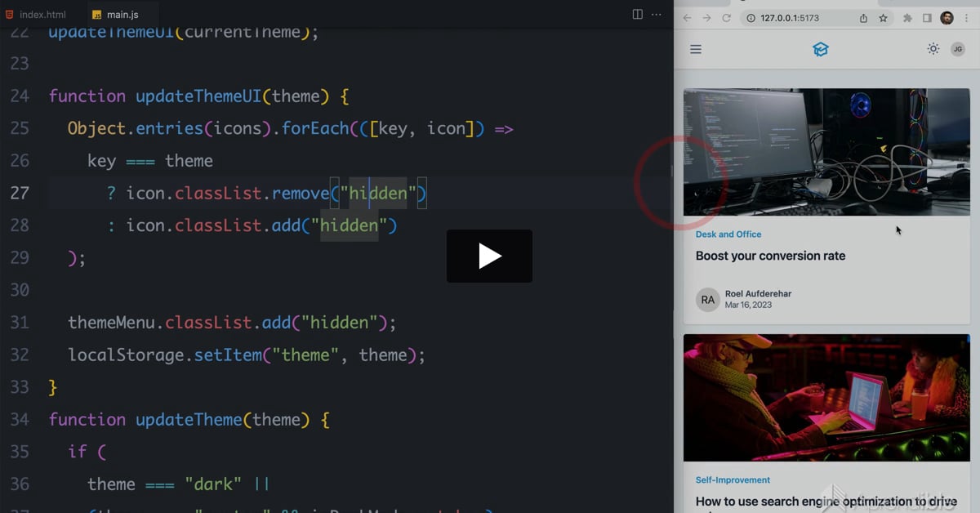Open the Chrome three-dot menu
The width and height of the screenshot is (980, 513).
tap(966, 18)
